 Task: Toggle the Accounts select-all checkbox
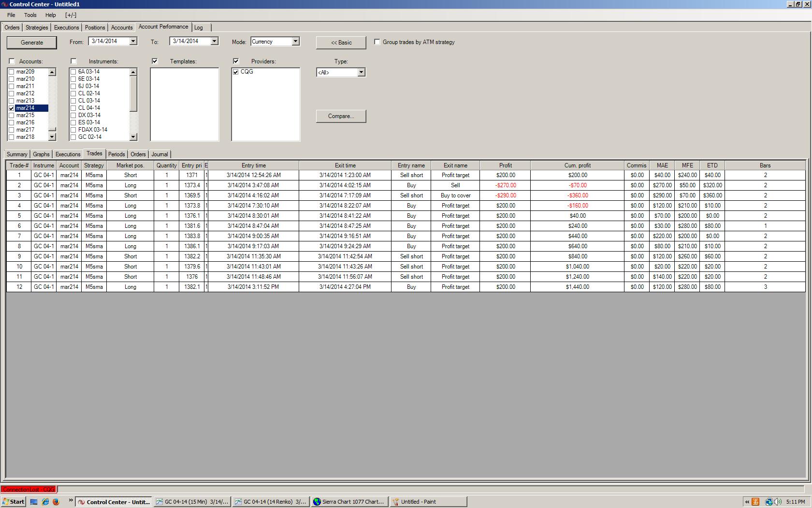coord(12,61)
